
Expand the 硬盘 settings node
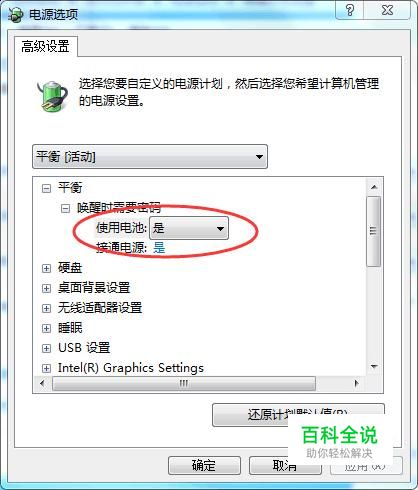(46, 268)
